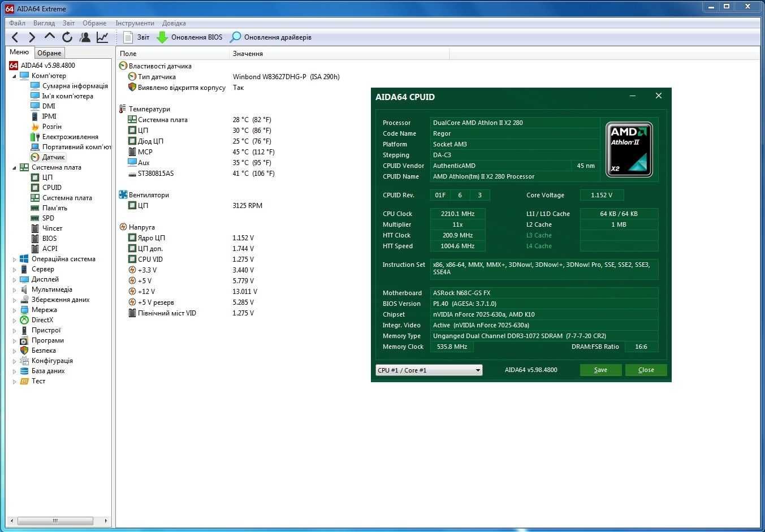The height and width of the screenshot is (532, 765).
Task: Expand the Дисплей tree branch
Action: pyautogui.click(x=14, y=279)
